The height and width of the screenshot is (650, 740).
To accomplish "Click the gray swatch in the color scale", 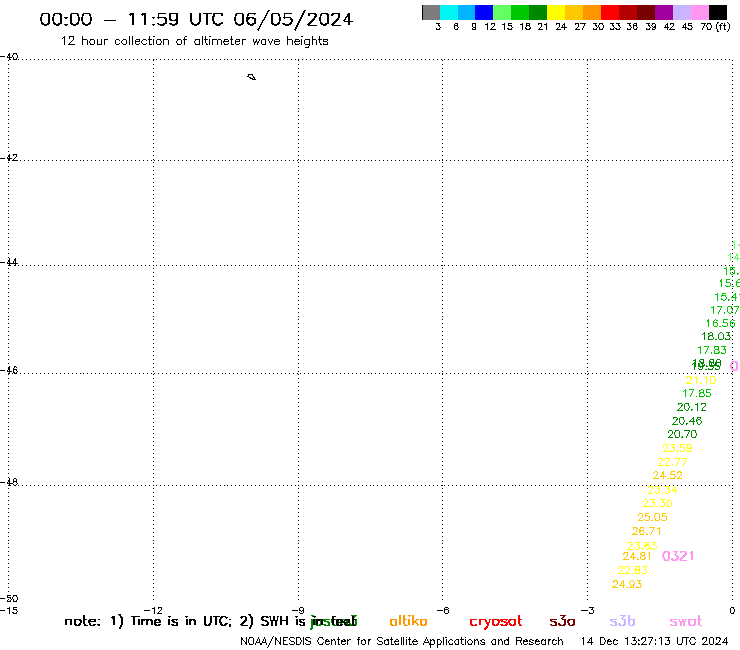I will click(431, 13).
